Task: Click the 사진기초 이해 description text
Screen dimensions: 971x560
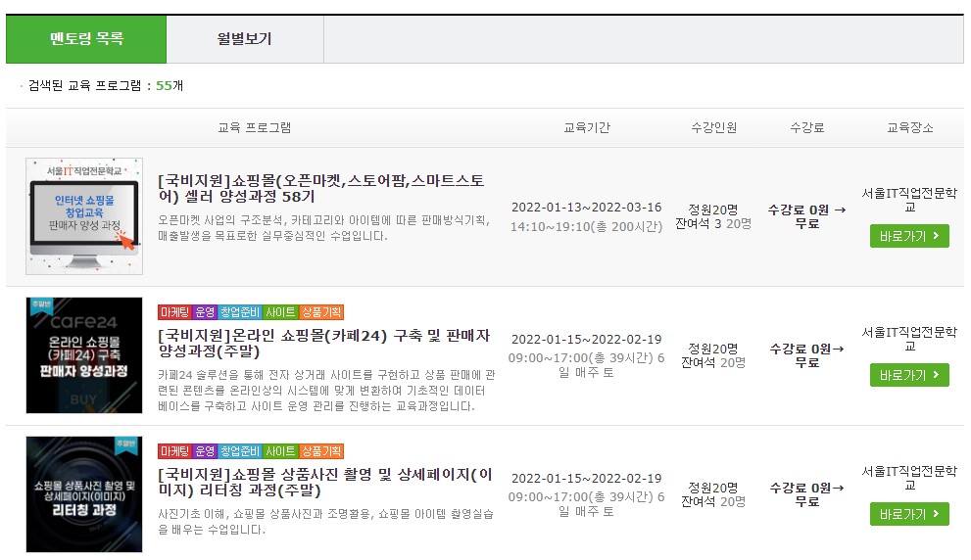Action: 325,522
